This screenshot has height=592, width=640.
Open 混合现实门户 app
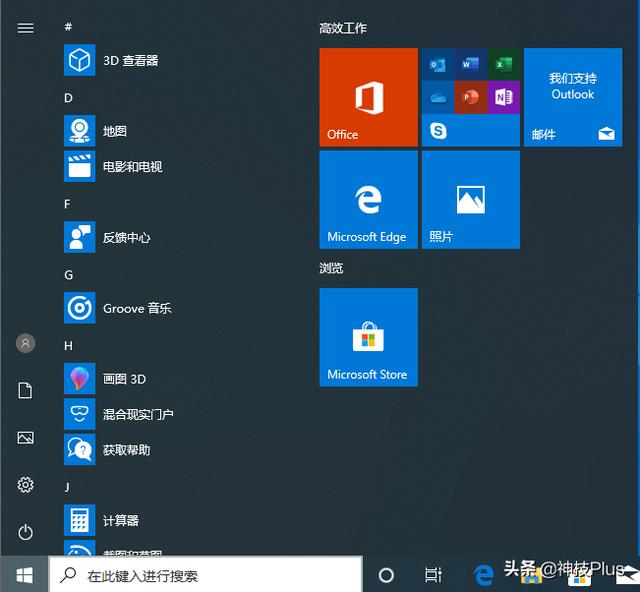pos(119,414)
